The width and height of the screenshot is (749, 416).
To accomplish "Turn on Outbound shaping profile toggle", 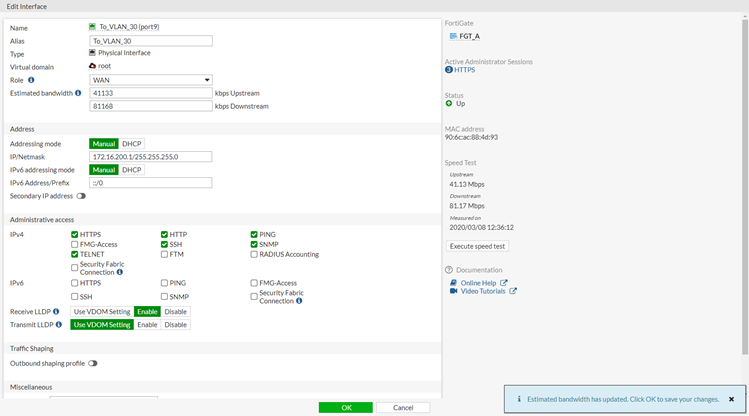I will point(93,363).
